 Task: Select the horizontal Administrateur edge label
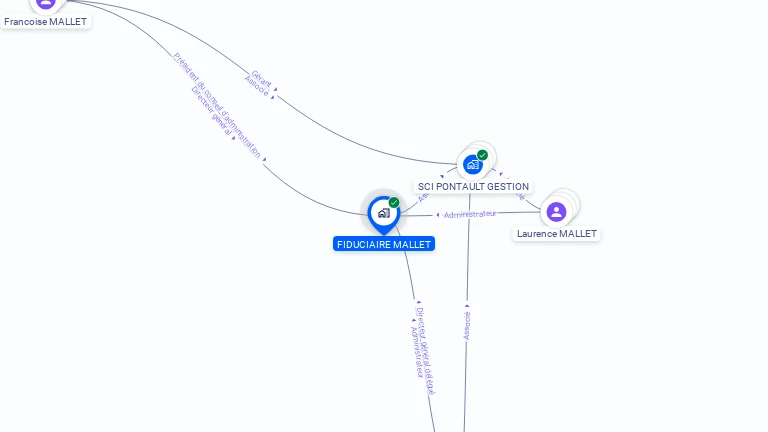pyautogui.click(x=470, y=214)
